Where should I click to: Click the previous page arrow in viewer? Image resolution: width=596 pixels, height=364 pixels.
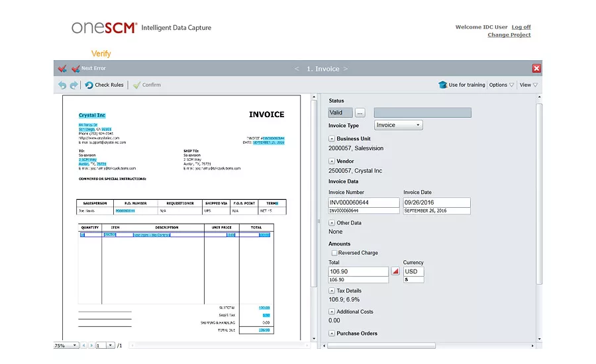[x=84, y=345]
